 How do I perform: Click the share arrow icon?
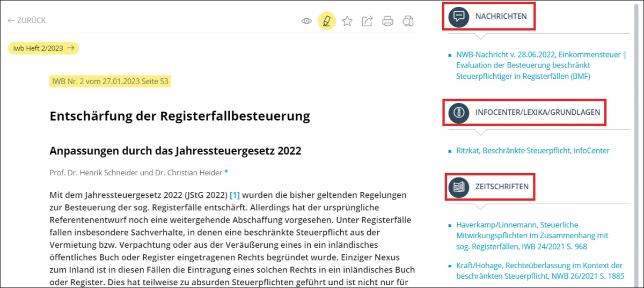[x=367, y=21]
